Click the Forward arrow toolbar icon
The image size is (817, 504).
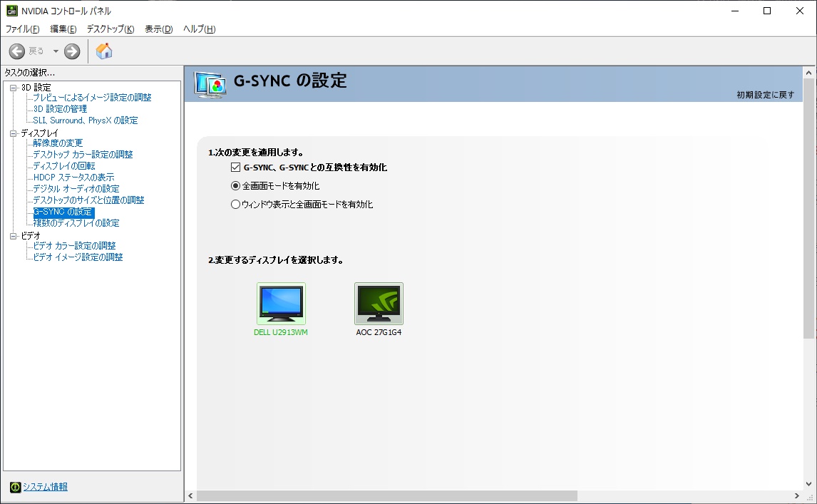coord(72,51)
